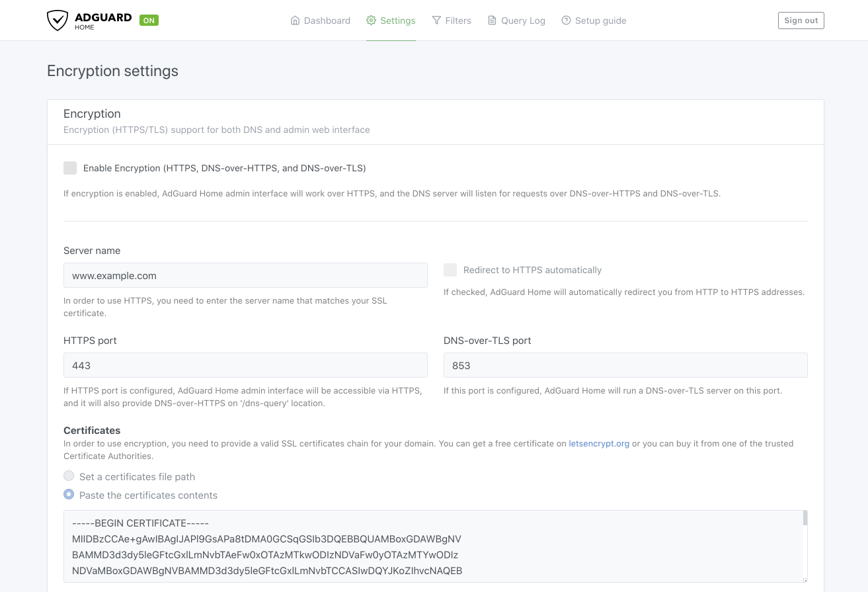Click the Query Log document icon
This screenshot has width=868, height=592.
[492, 21]
